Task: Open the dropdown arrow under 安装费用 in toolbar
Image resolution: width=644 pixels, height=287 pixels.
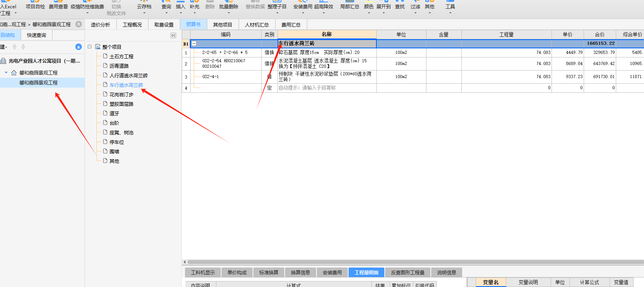Action: pyautogui.click(x=303, y=13)
